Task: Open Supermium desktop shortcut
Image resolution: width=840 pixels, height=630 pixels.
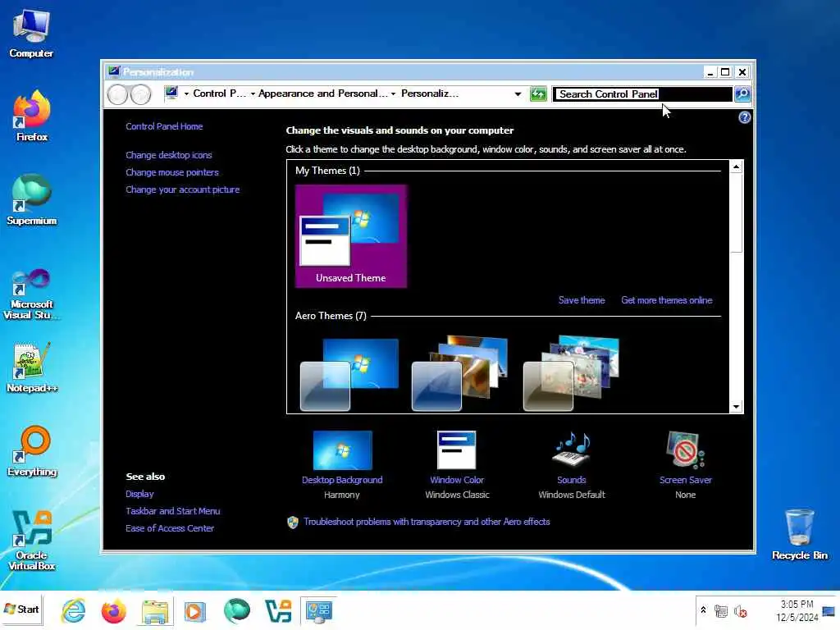Action: point(32,200)
